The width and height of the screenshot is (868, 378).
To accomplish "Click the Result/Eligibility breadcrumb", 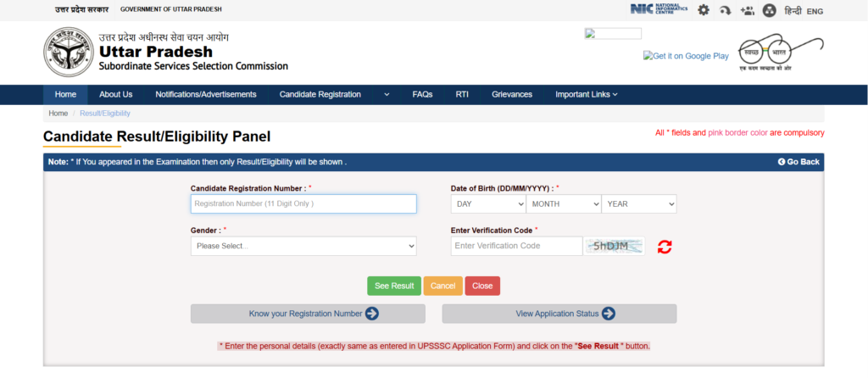I will point(105,114).
